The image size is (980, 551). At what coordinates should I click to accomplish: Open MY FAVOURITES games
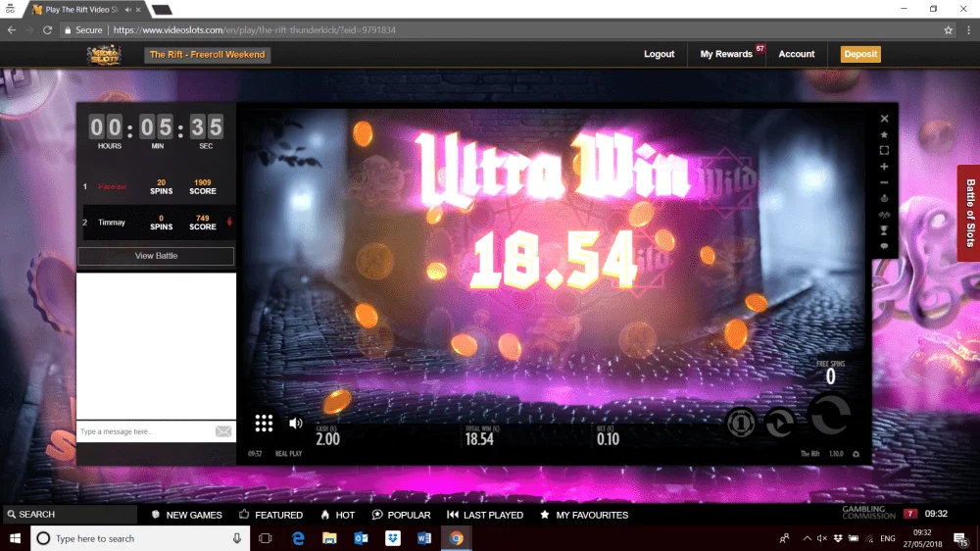pyautogui.click(x=584, y=515)
